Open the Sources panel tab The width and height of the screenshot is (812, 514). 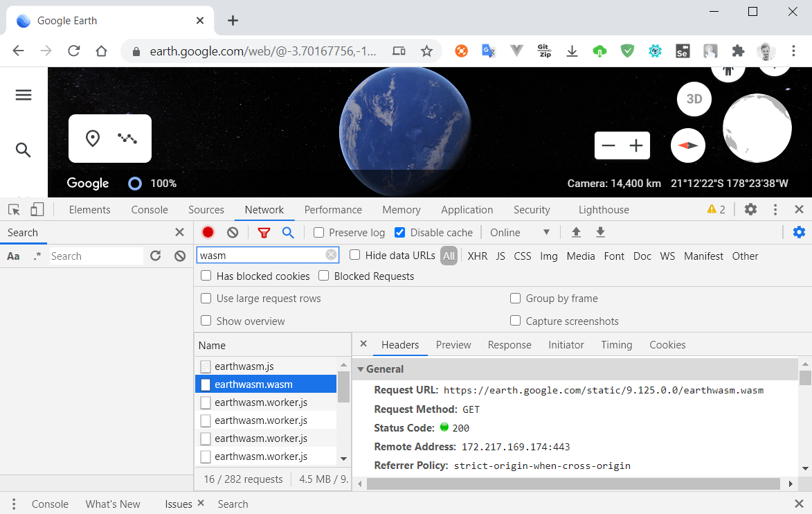206,209
